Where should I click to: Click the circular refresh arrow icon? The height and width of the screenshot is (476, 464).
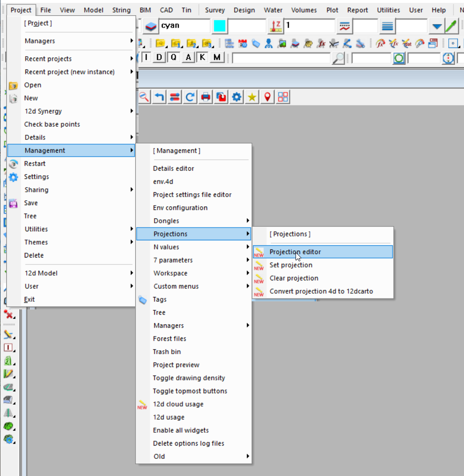190,97
